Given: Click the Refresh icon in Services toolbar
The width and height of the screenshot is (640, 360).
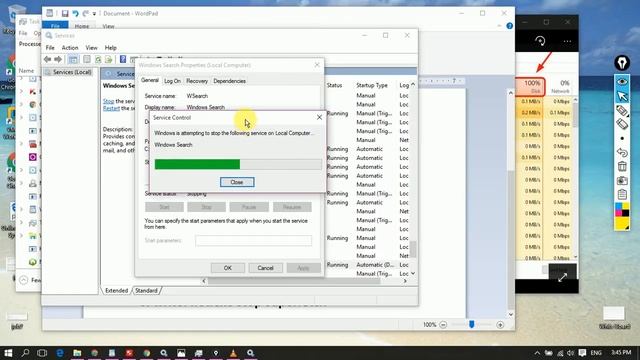Looking at the screenshot, I should tap(98, 60).
